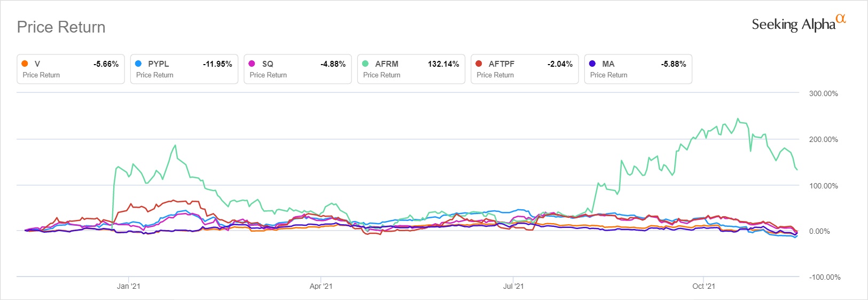Click the Seeking Alpha logo
Image resolution: width=868 pixels, height=300 pixels.
point(798,24)
